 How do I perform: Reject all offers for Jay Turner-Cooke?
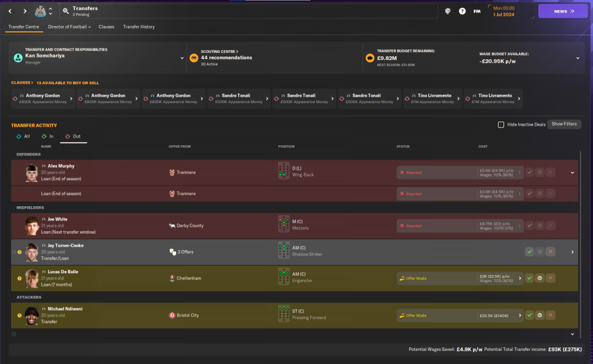[x=550, y=252]
